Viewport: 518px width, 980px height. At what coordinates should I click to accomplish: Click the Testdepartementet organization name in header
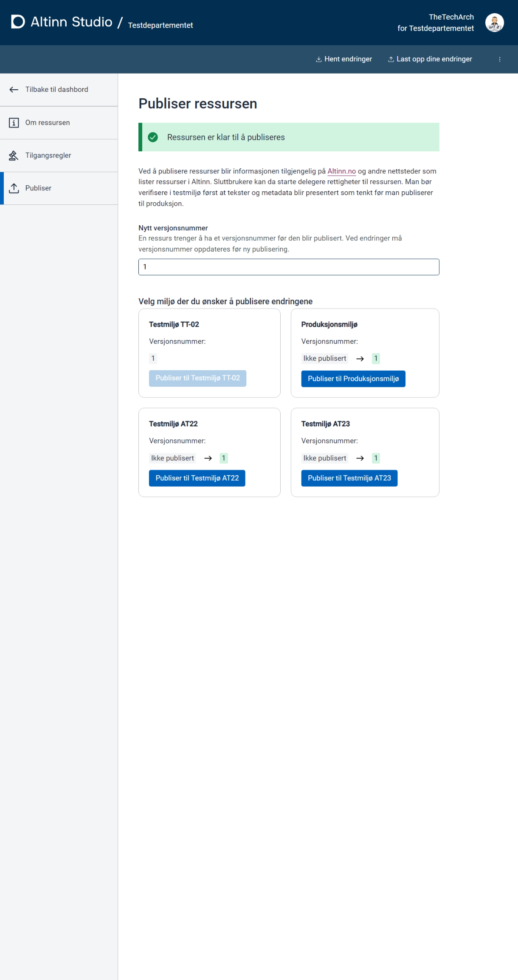[160, 25]
